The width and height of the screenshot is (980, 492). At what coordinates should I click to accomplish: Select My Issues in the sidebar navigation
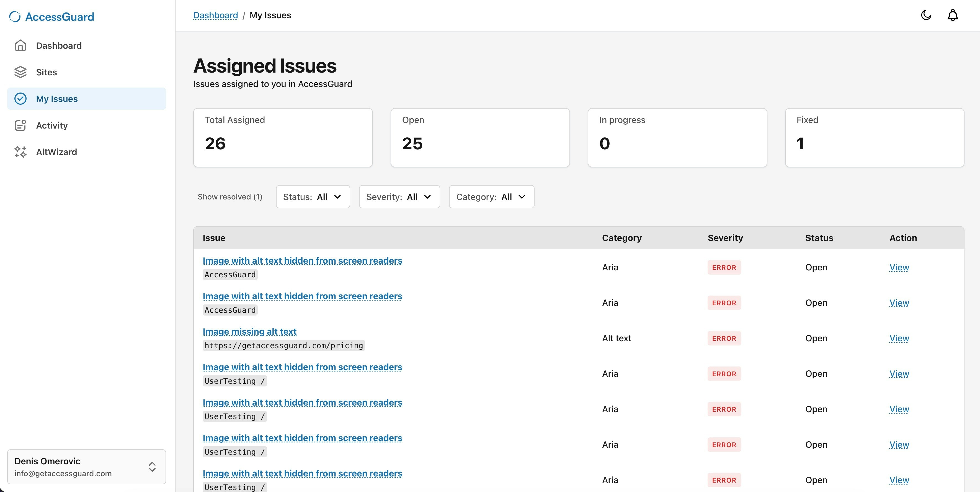tap(57, 99)
